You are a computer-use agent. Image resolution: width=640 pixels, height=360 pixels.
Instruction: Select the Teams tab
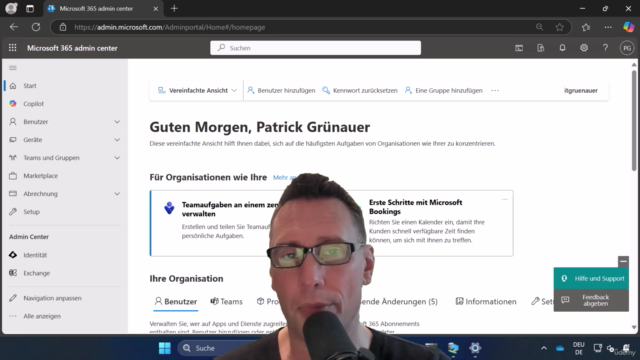click(x=227, y=302)
